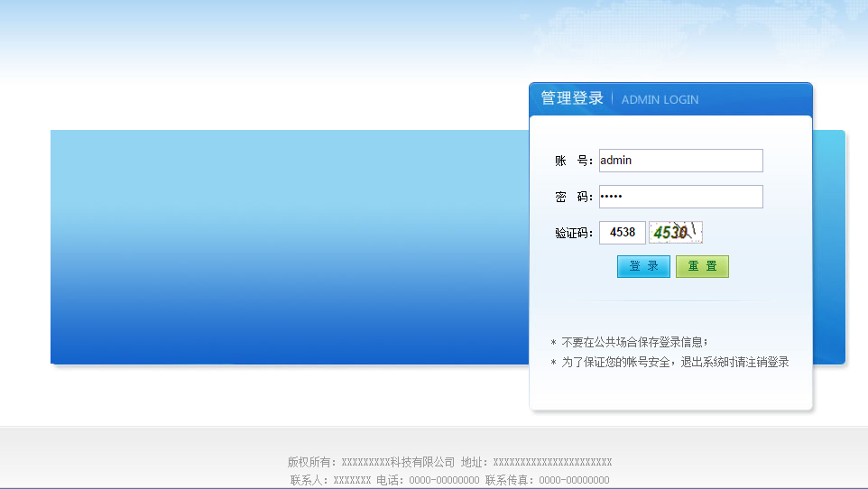Click the notice 不要在公共场合保存登录信息

click(x=630, y=342)
